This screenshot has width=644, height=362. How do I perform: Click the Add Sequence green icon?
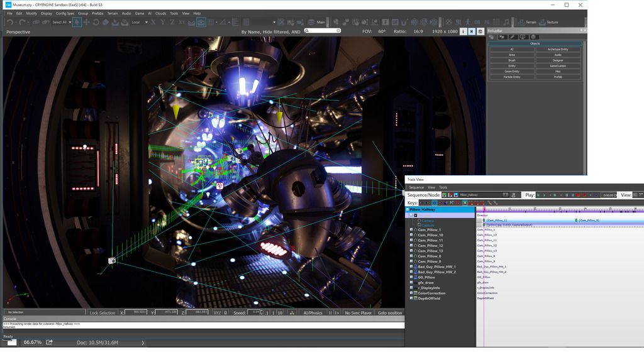[445, 195]
